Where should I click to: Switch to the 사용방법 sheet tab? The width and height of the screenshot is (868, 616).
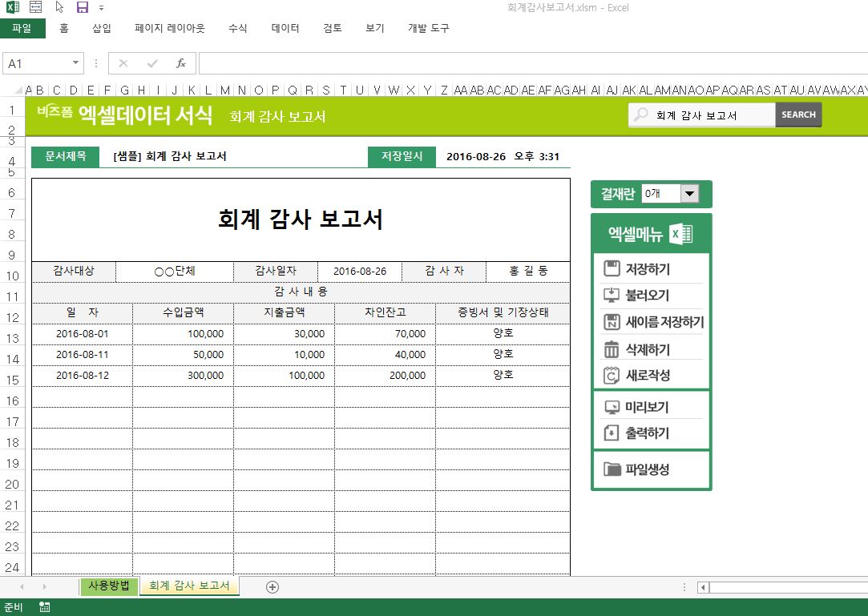(x=108, y=586)
